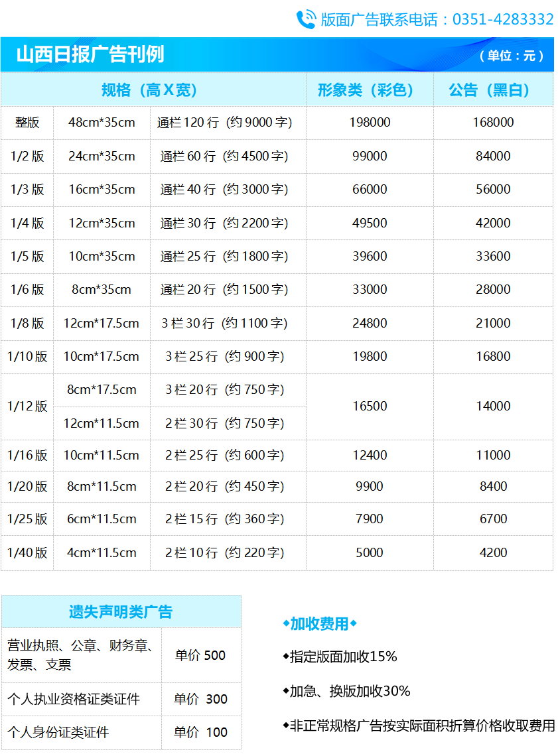Select the 8cm*35cm size cell
Image resolution: width=558 pixels, height=756 pixels.
coord(102,290)
